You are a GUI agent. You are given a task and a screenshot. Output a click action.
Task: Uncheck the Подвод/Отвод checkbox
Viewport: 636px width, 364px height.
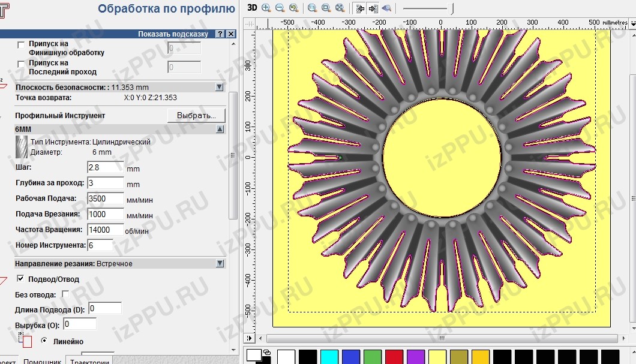(x=21, y=279)
